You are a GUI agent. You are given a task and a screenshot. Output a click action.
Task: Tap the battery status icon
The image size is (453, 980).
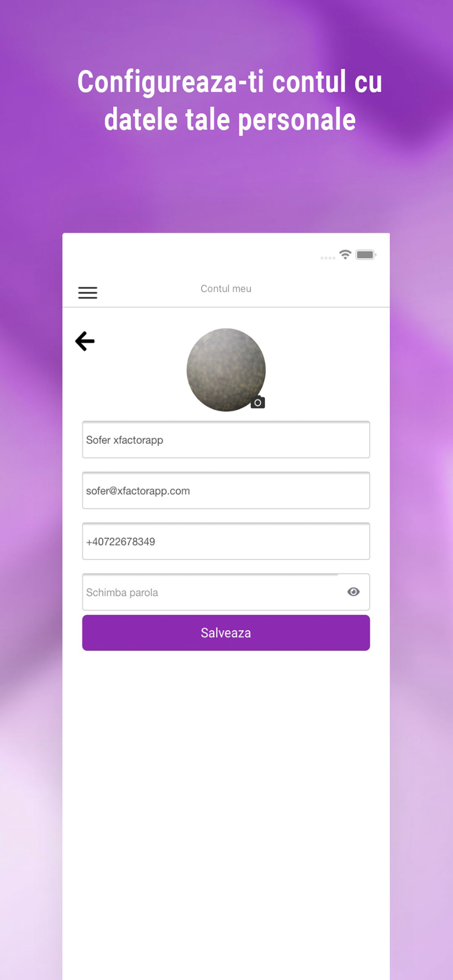tap(366, 254)
